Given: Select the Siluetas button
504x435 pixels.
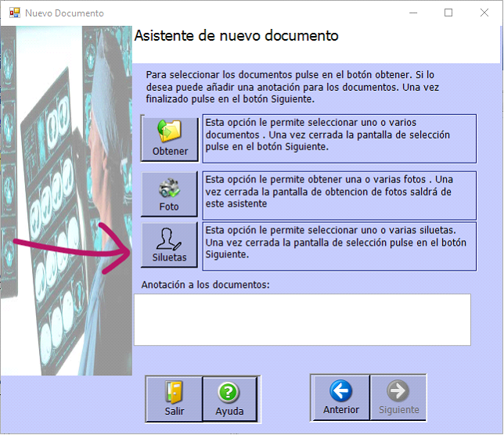Looking at the screenshot, I should coord(169,245).
